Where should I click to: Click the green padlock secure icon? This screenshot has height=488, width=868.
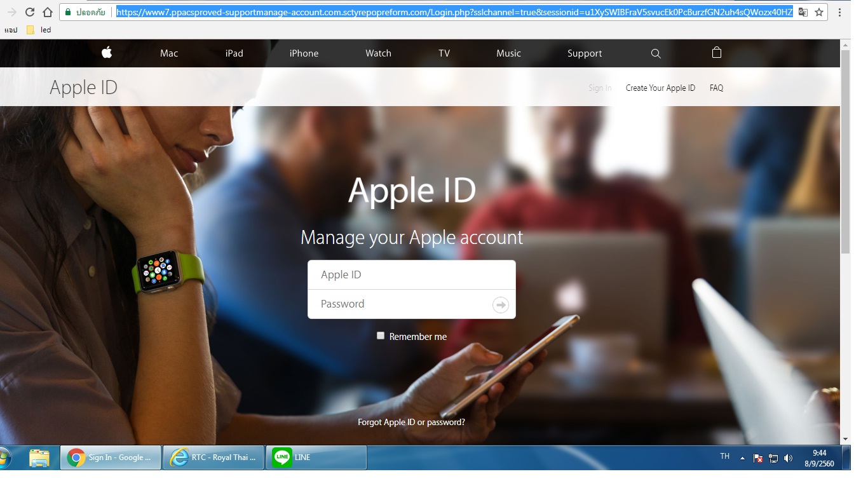coord(68,12)
